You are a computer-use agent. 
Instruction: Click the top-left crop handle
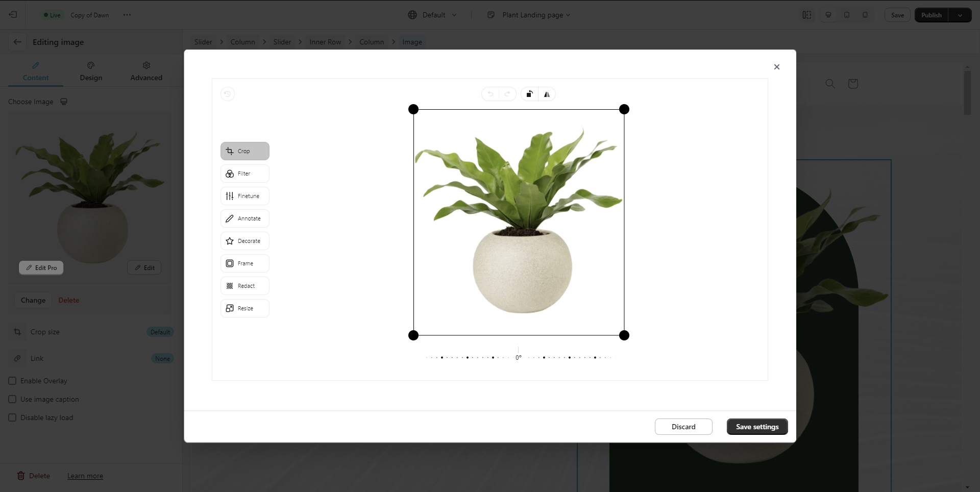(x=413, y=109)
